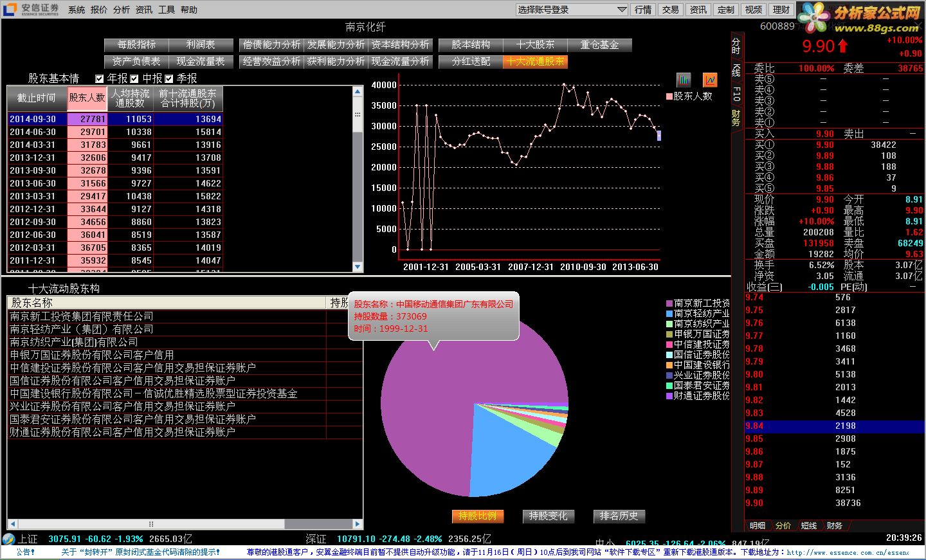Click the 定制 toolbar button
Image resolution: width=926 pixels, height=560 pixels.
(726, 10)
